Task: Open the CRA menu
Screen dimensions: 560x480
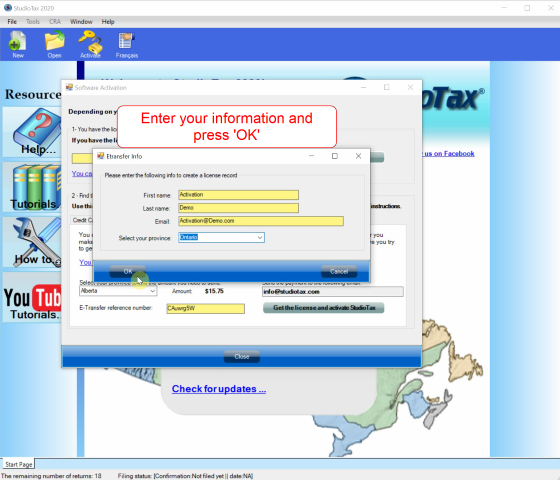Action: point(55,22)
